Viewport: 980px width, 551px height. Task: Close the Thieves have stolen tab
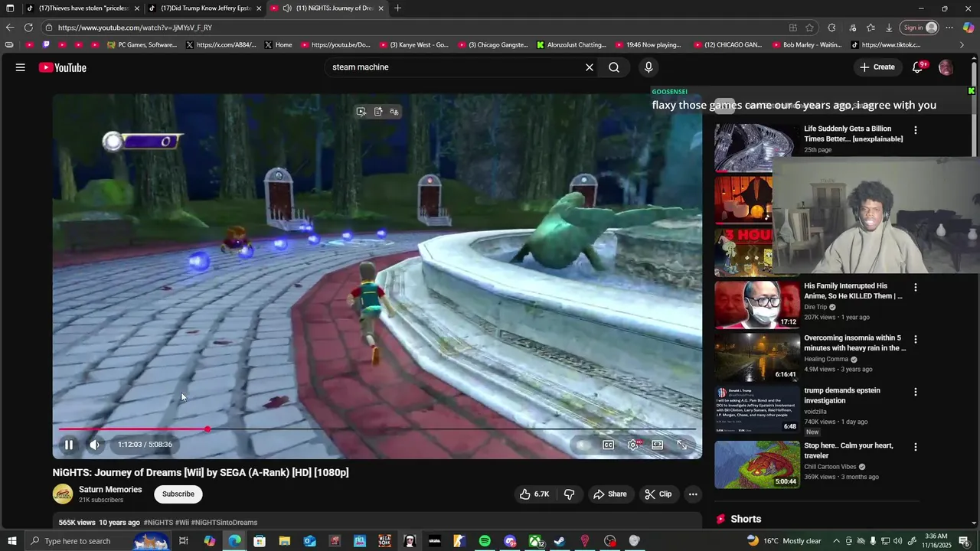137,8
